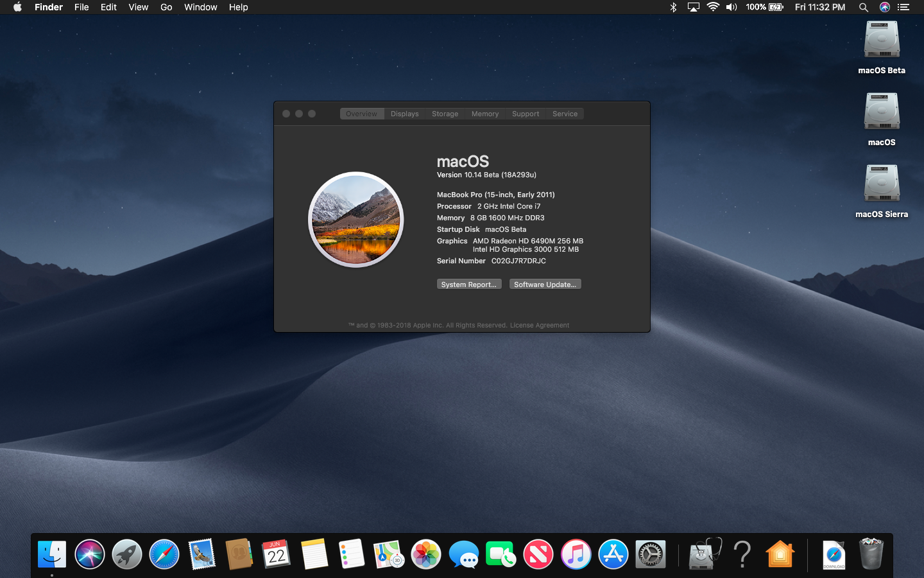
Task: Click the System Report button
Action: pyautogui.click(x=469, y=285)
